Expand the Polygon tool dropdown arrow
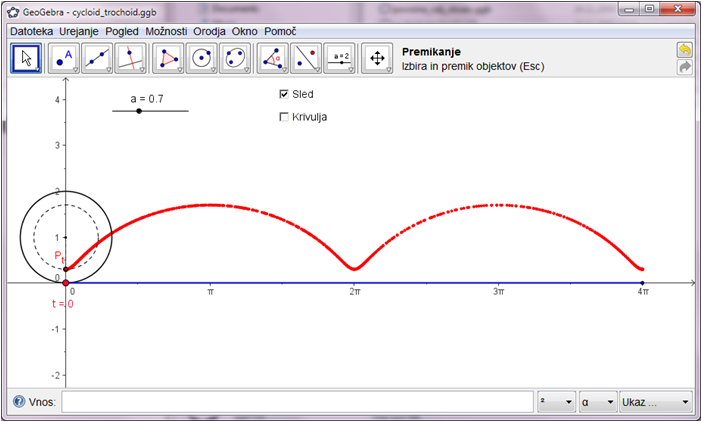Screen dimensions: 702x422 (x=180, y=70)
